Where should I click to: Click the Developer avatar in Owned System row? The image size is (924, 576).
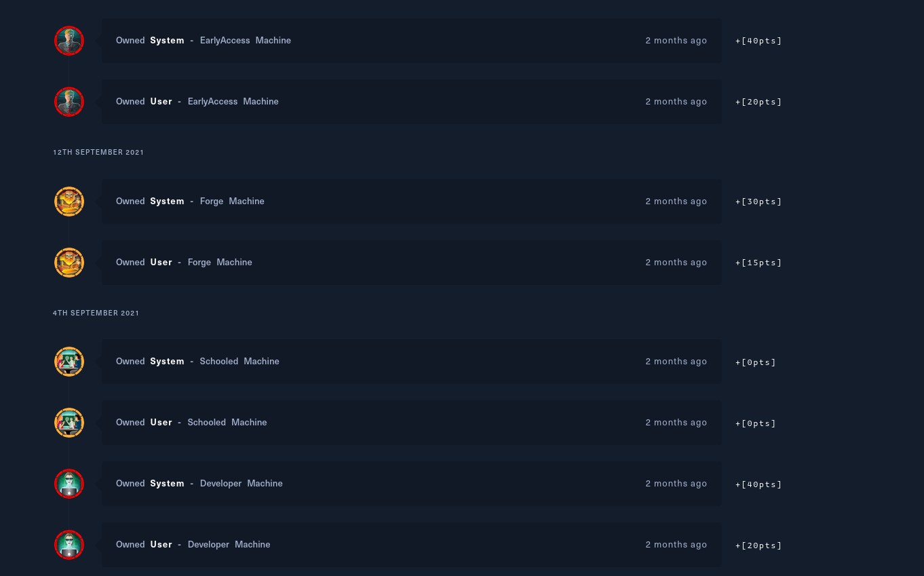[69, 484]
